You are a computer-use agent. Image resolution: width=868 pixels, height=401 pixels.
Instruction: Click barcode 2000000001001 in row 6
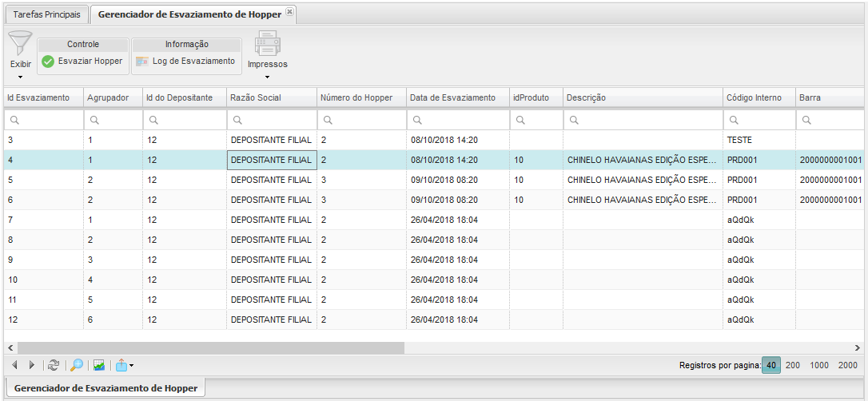coord(830,200)
